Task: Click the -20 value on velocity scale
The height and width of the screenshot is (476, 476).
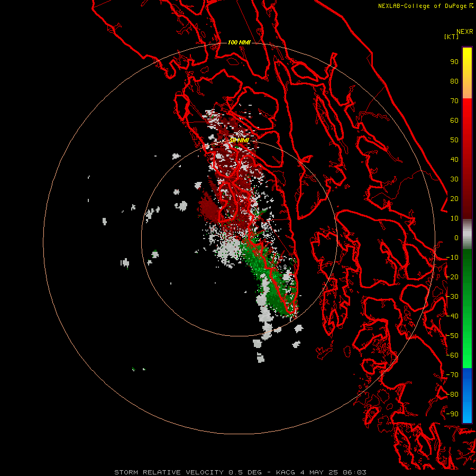Action: [452, 277]
